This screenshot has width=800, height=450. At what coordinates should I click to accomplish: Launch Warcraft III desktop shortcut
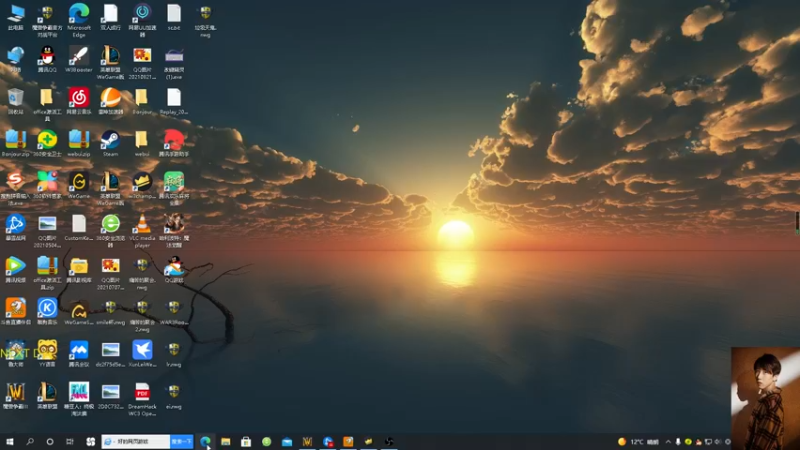click(15, 396)
